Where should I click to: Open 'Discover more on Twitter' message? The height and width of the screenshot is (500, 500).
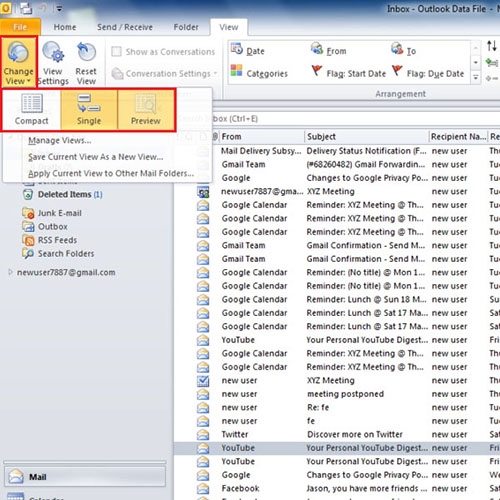337,434
